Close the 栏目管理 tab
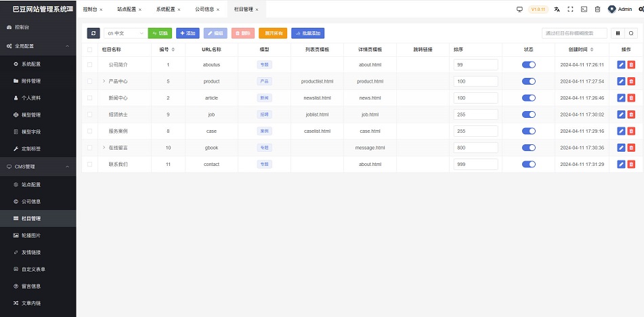 click(257, 9)
